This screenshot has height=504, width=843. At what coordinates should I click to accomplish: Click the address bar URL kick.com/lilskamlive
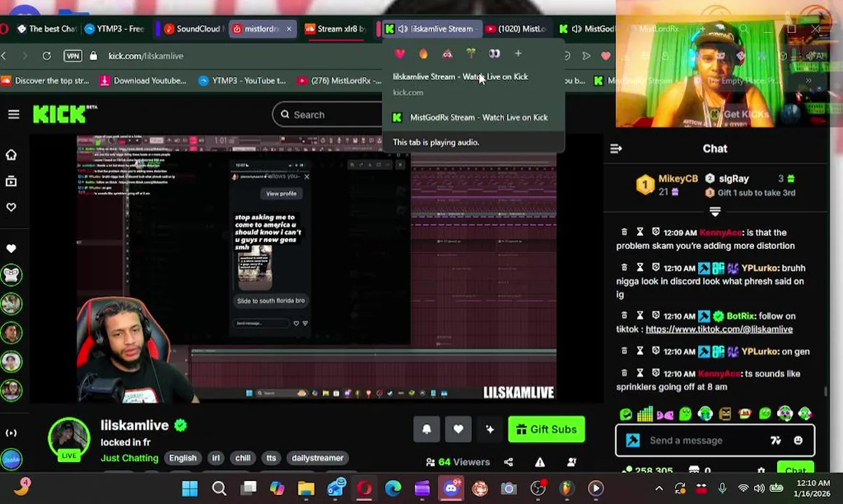tap(146, 55)
